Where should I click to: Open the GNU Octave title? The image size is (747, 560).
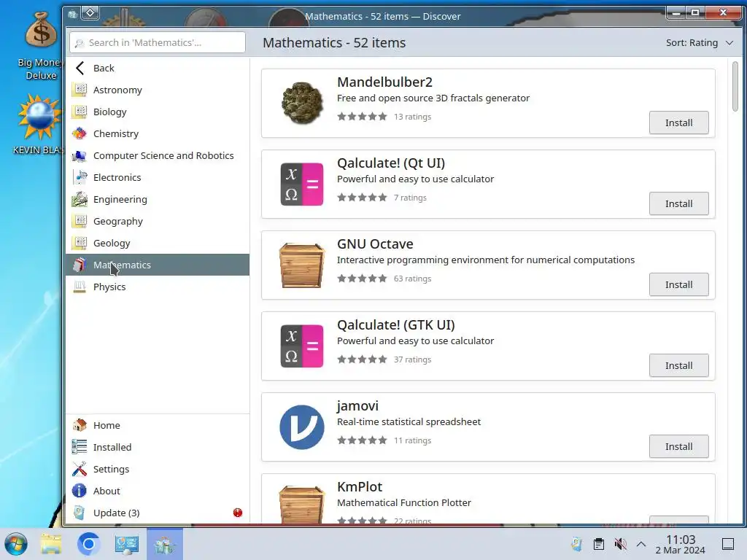pos(375,244)
